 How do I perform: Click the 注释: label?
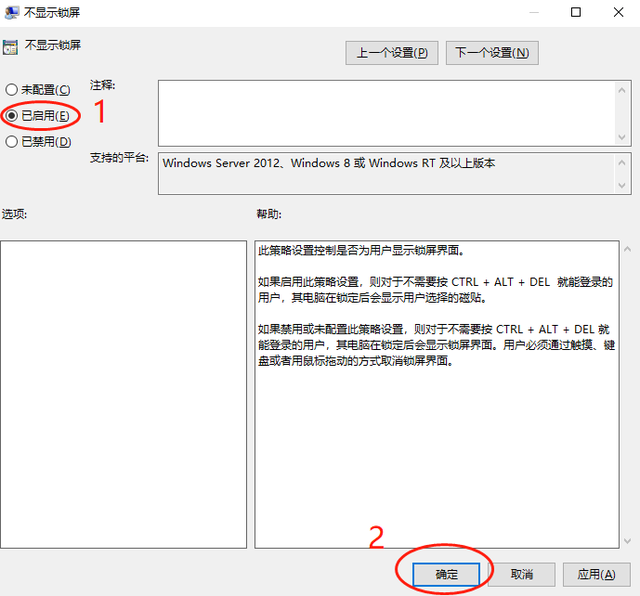point(102,85)
